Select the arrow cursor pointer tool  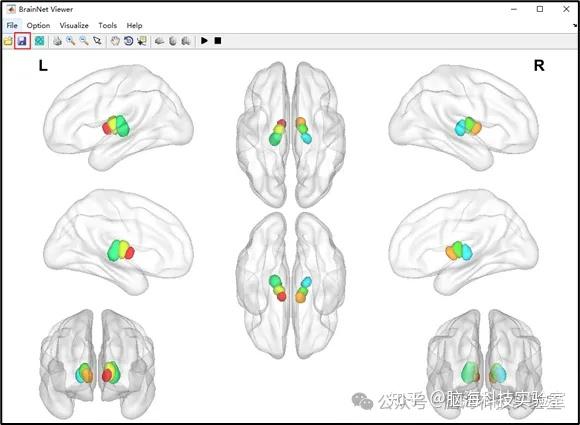point(97,41)
